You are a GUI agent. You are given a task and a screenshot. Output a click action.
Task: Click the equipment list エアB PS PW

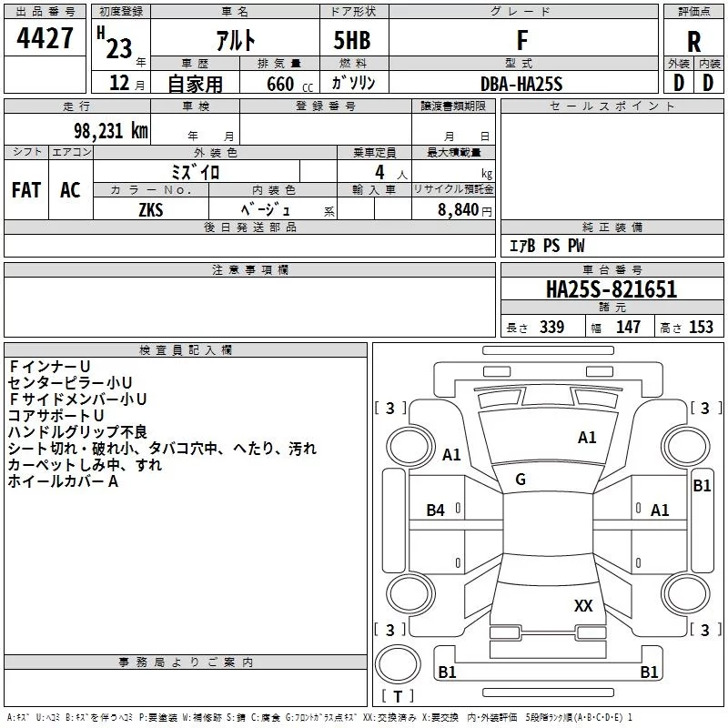(x=547, y=246)
